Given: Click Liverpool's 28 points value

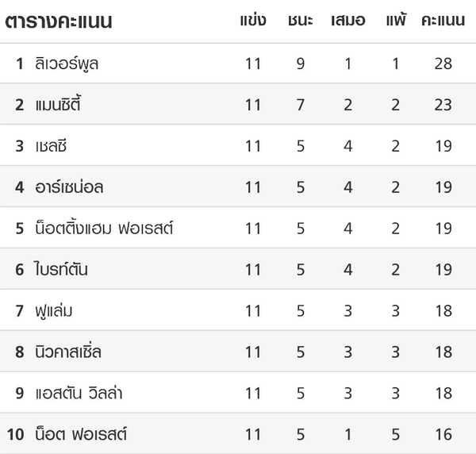Looking at the screenshot, I should 443,63.
